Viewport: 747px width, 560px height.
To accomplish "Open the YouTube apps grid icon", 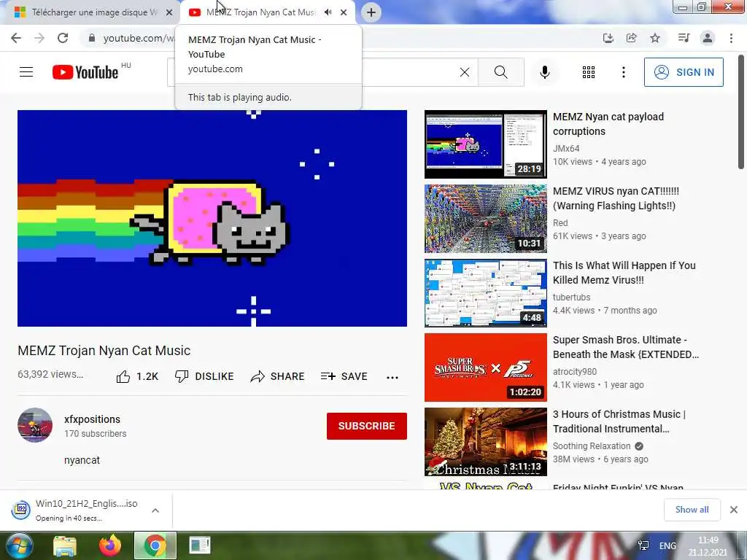I will coord(589,72).
